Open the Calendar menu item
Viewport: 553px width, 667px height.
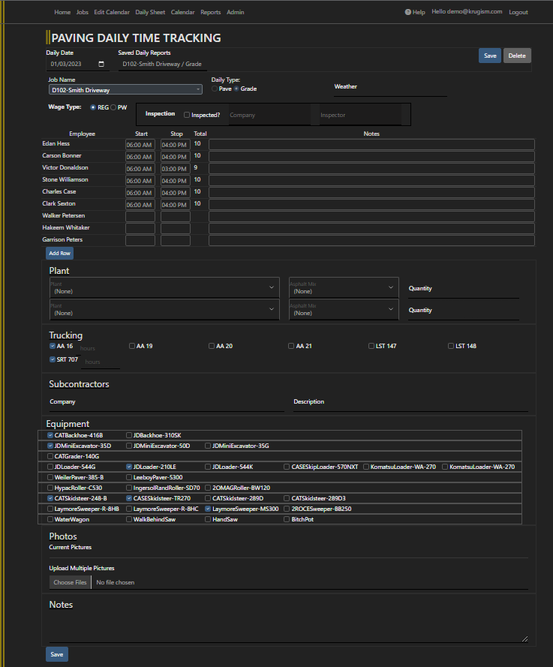(182, 12)
